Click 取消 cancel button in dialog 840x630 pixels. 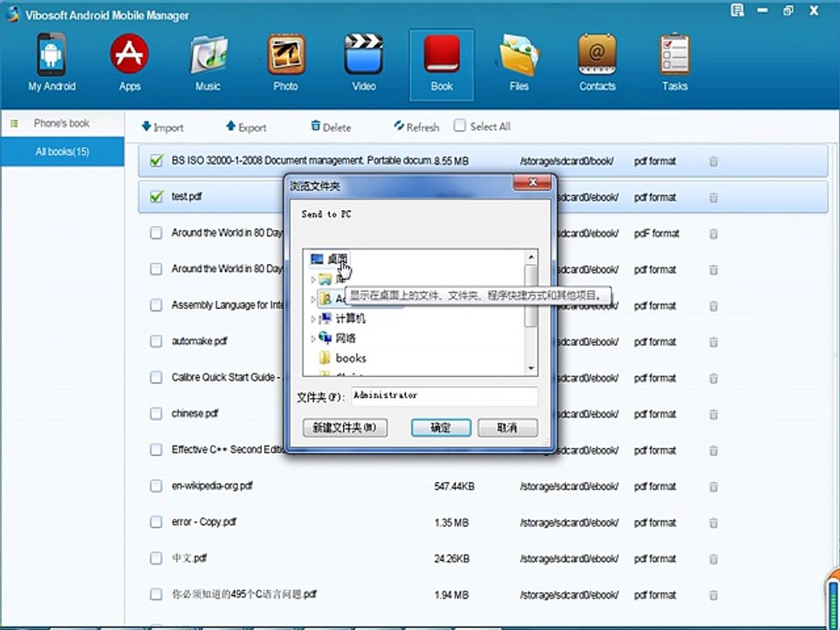click(x=507, y=428)
